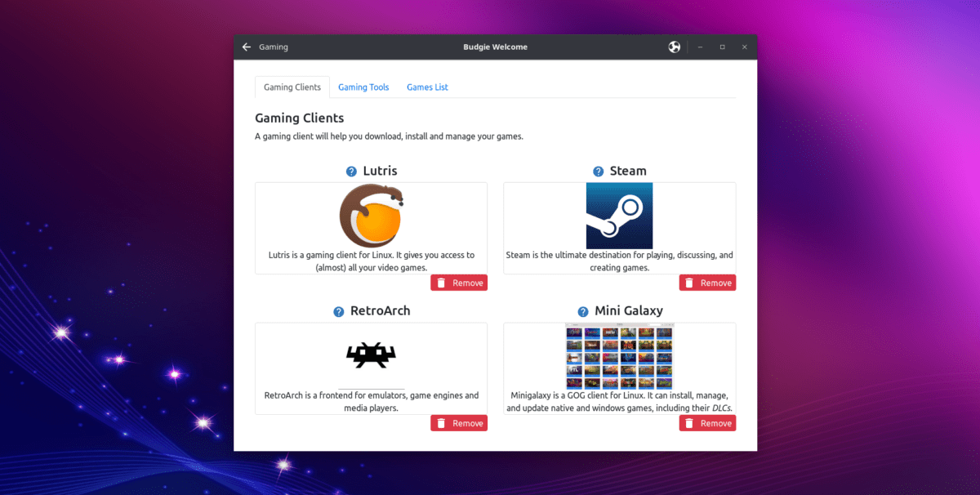This screenshot has width=980, height=495.
Task: Go back using the left arrow
Action: pyautogui.click(x=246, y=47)
